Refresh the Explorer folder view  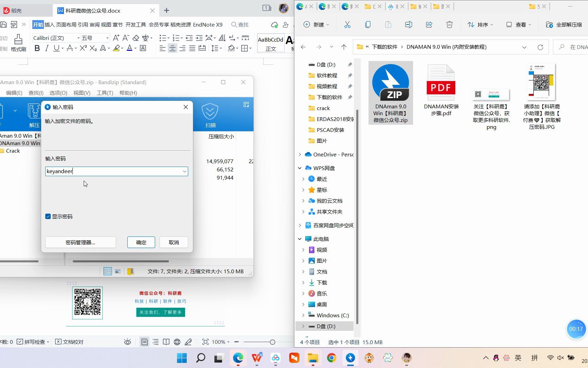coord(540,47)
